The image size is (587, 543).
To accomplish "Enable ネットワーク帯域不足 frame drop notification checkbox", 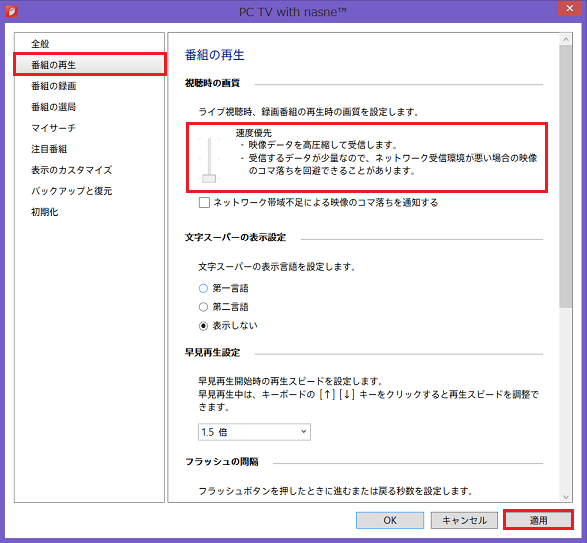I will tap(204, 203).
